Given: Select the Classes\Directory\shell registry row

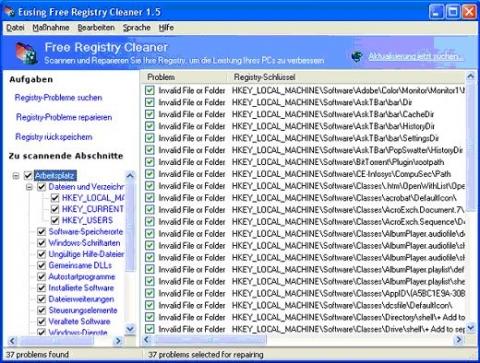Looking at the screenshot, I should [303, 317].
